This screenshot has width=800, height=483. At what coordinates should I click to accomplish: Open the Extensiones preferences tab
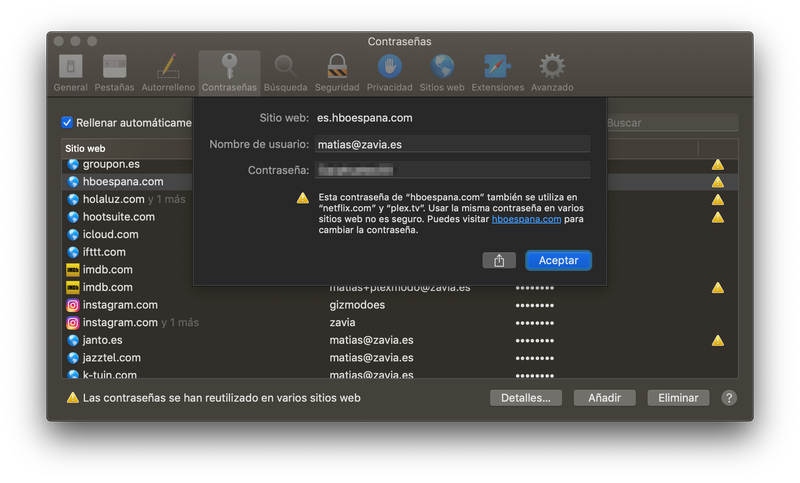click(497, 73)
